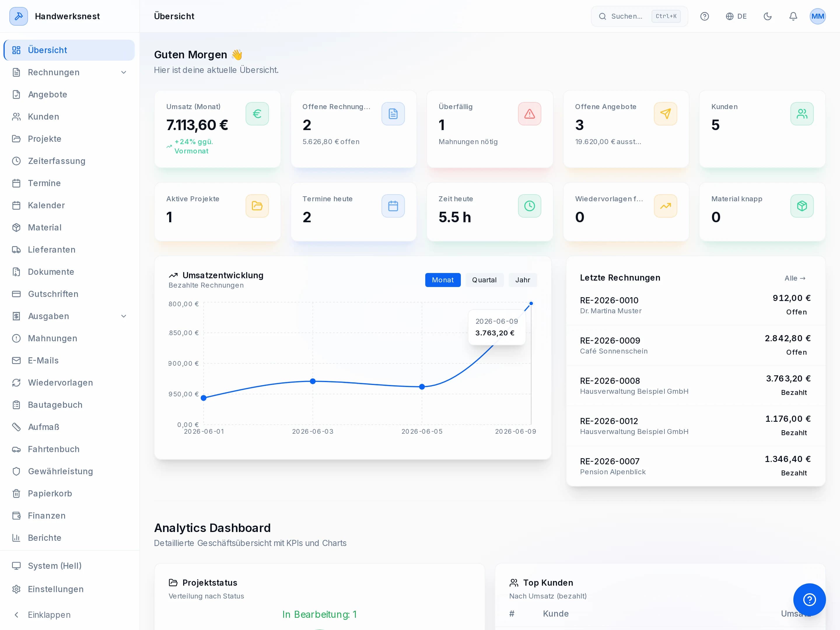Select the Monat chart period tab
This screenshot has width=840, height=630.
443,280
